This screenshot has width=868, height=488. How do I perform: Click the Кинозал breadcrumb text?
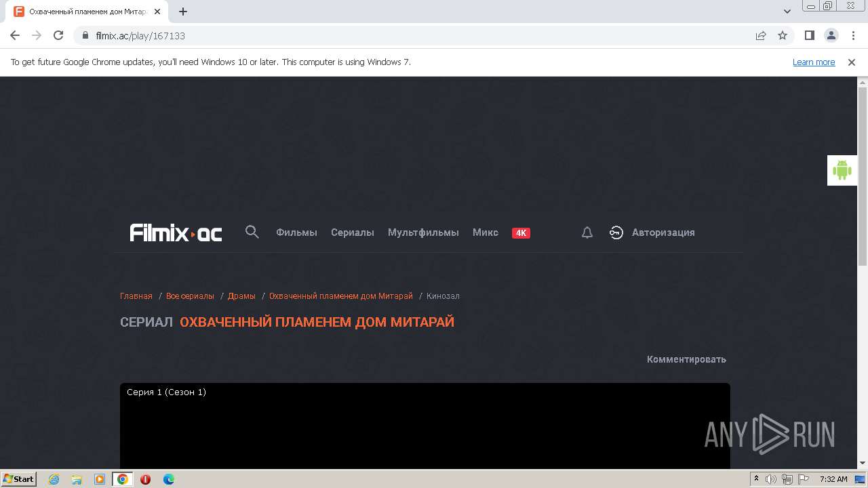(443, 296)
